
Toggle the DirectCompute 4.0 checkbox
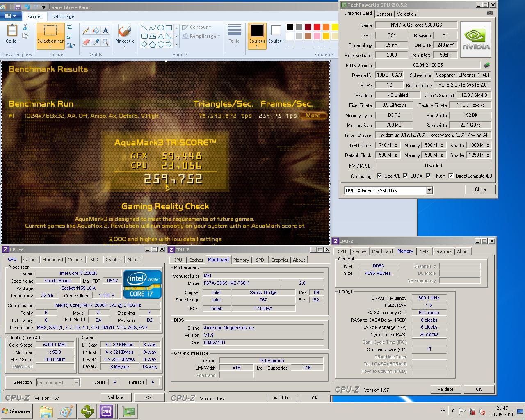[451, 176]
